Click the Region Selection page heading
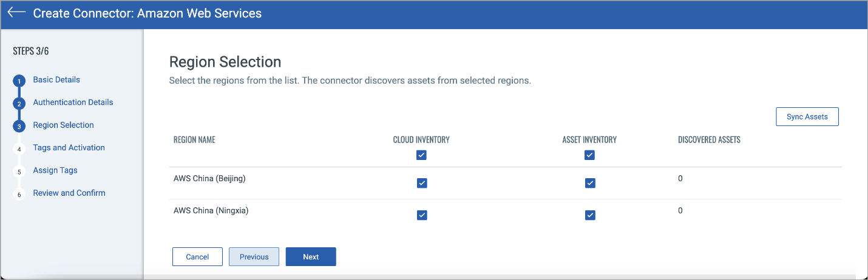This screenshot has height=280, width=868. (225, 62)
